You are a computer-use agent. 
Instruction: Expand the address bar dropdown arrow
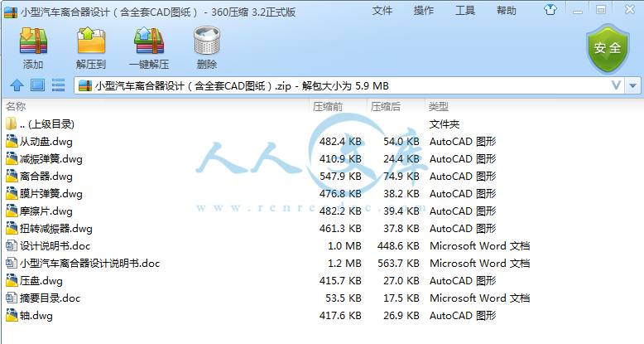[x=632, y=85]
